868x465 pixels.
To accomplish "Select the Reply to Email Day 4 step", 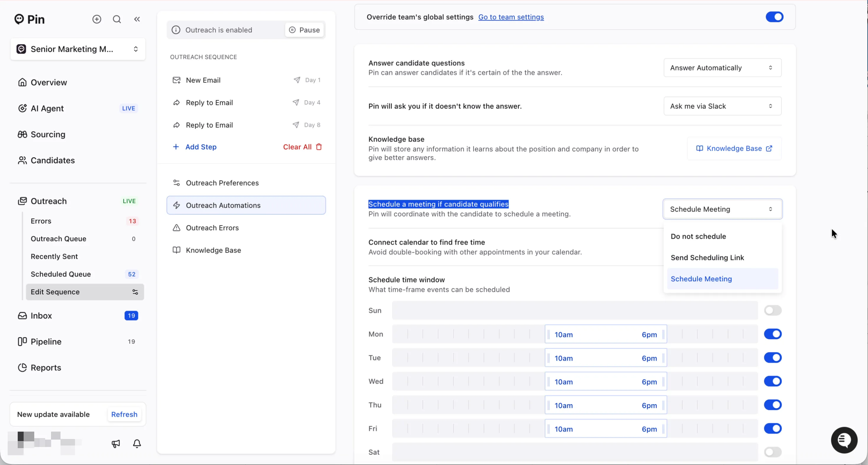I will pos(246,103).
